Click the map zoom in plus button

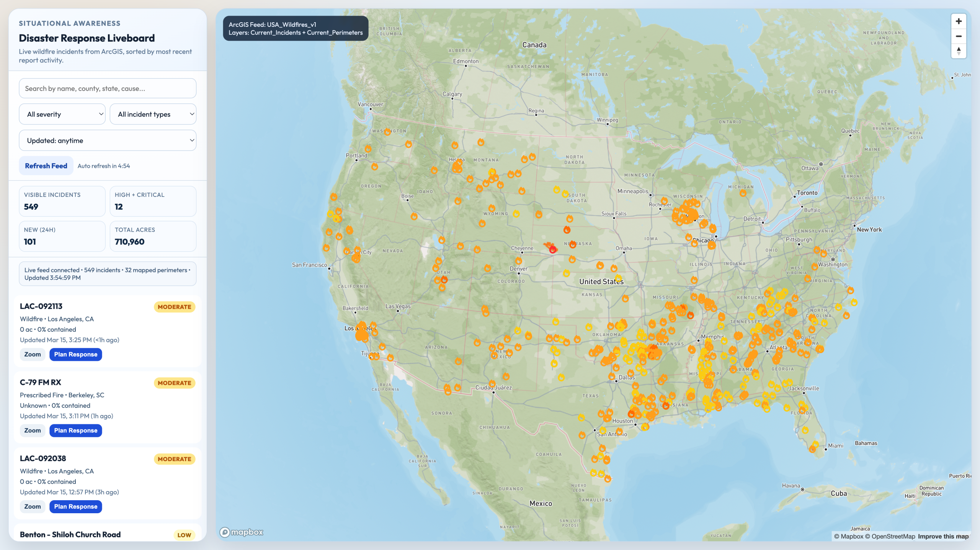coord(958,21)
